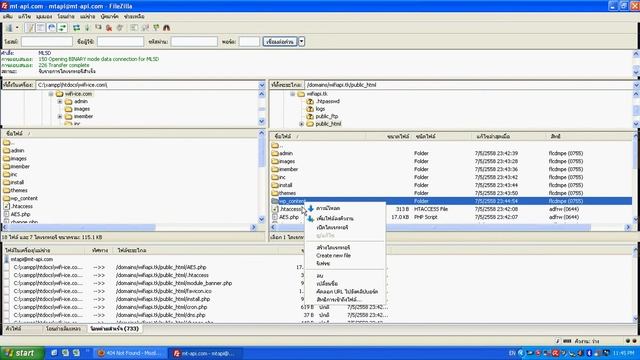Click into the Username input field
This screenshot has width=640, height=360.
pyautogui.click(x=120, y=42)
